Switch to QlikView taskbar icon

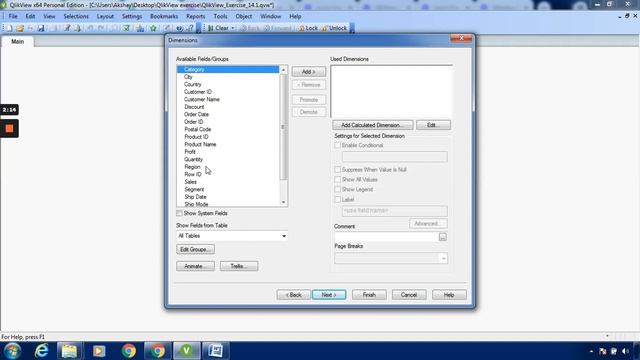(187, 351)
